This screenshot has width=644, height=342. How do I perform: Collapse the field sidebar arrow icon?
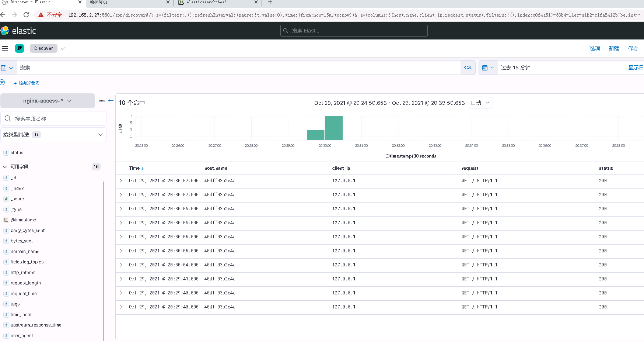(111, 100)
